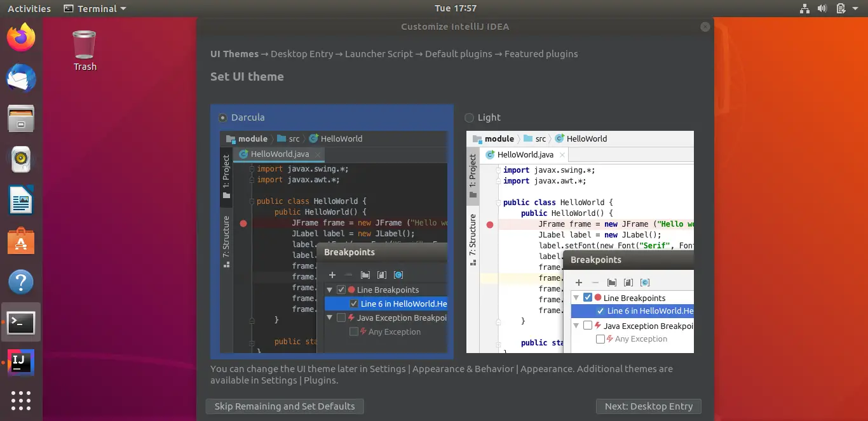Toggle Java Exception Breakpoints checkbox in Darcula preview
868x421 pixels.
[341, 317]
